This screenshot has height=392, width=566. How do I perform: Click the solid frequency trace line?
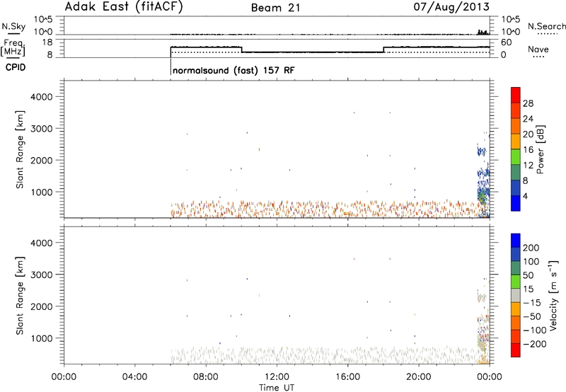click(x=312, y=52)
